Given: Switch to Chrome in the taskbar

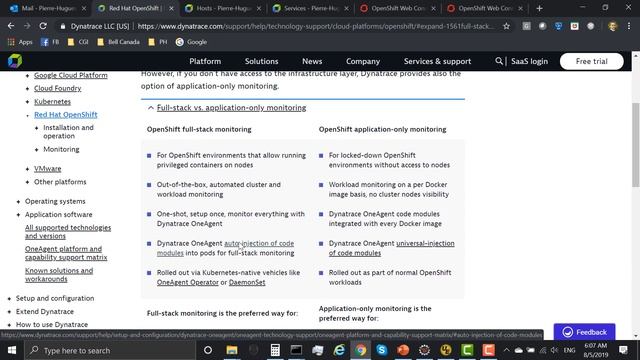Looking at the screenshot, I should 360,350.
